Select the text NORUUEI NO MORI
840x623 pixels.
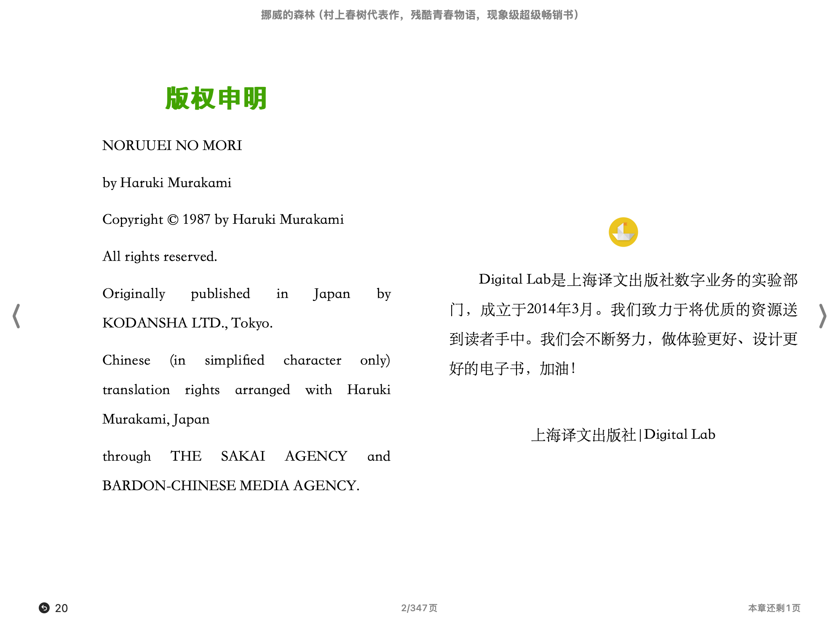coord(172,145)
